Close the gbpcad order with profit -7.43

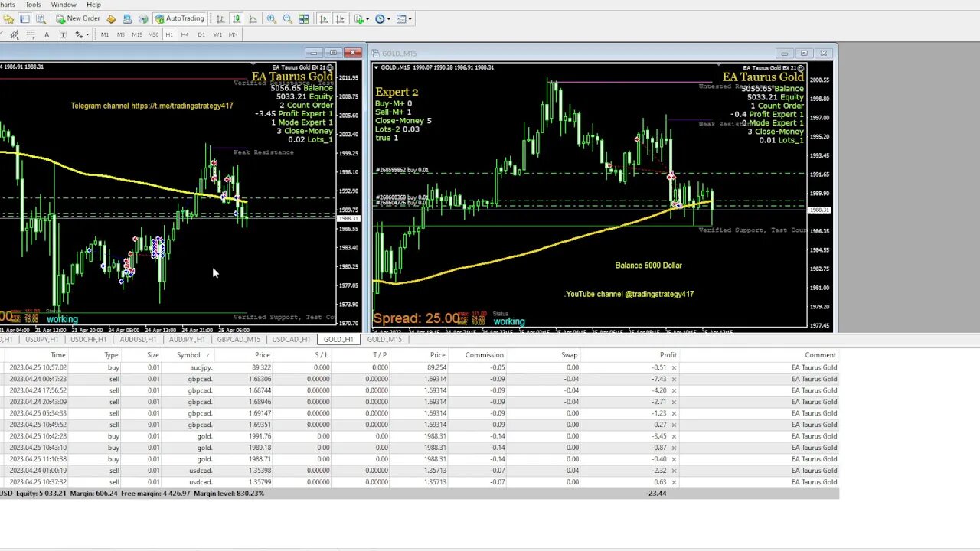674,379
